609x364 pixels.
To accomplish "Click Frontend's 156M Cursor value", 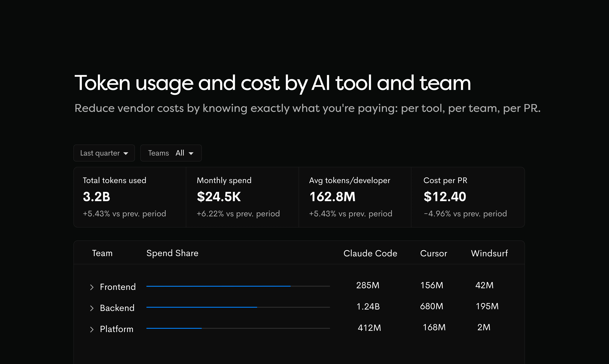I will click(x=432, y=285).
